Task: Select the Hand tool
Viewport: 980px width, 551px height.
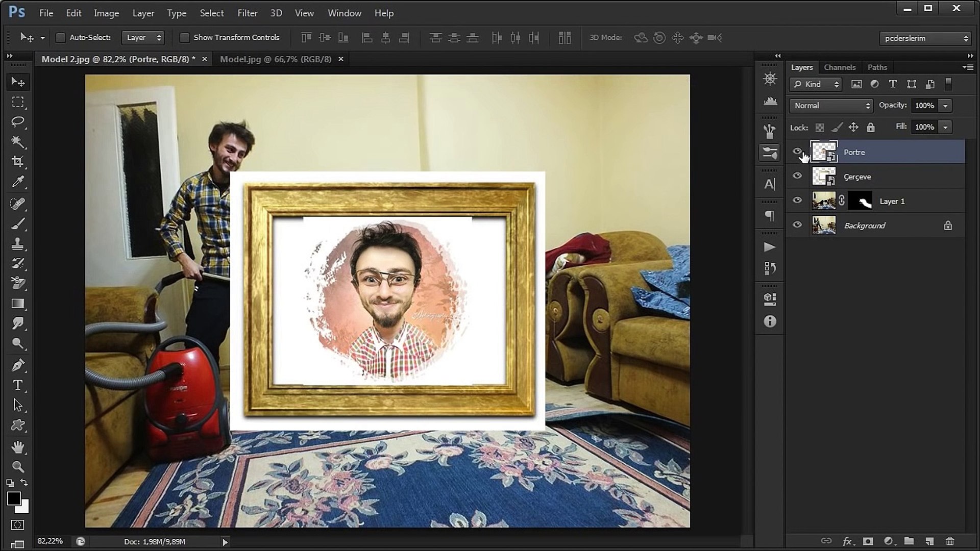Action: [x=18, y=447]
